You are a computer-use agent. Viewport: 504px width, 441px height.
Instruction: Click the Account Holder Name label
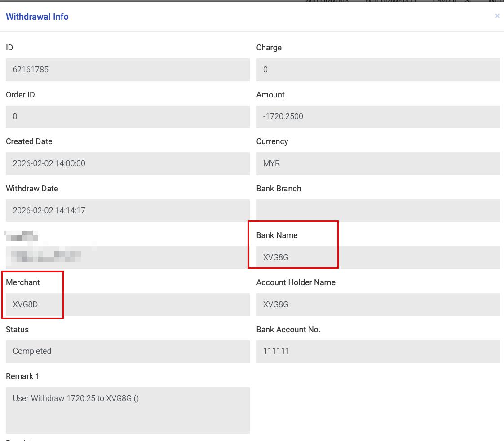(x=296, y=282)
